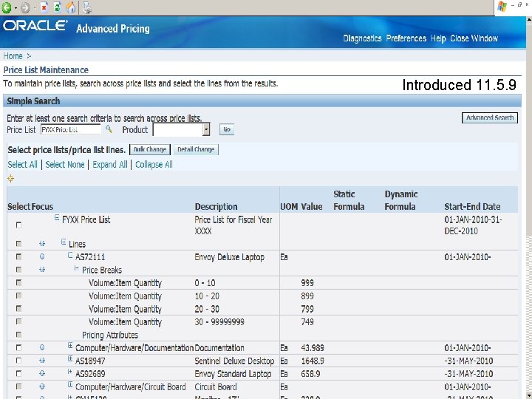Click the Sentinel Deluxe Desktop description
This screenshot has width=532, height=399.
pos(234,361)
